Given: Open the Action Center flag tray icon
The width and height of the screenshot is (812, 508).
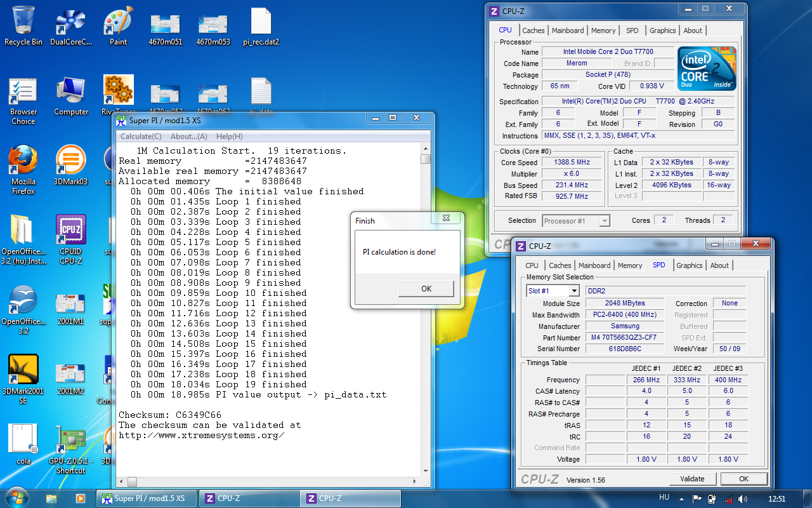Looking at the screenshot, I should click(x=697, y=498).
